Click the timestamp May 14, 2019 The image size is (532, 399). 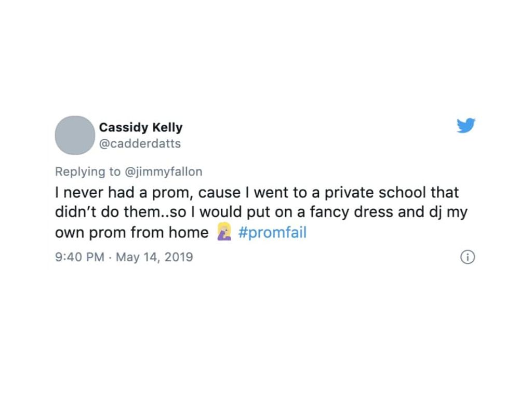tap(155, 257)
